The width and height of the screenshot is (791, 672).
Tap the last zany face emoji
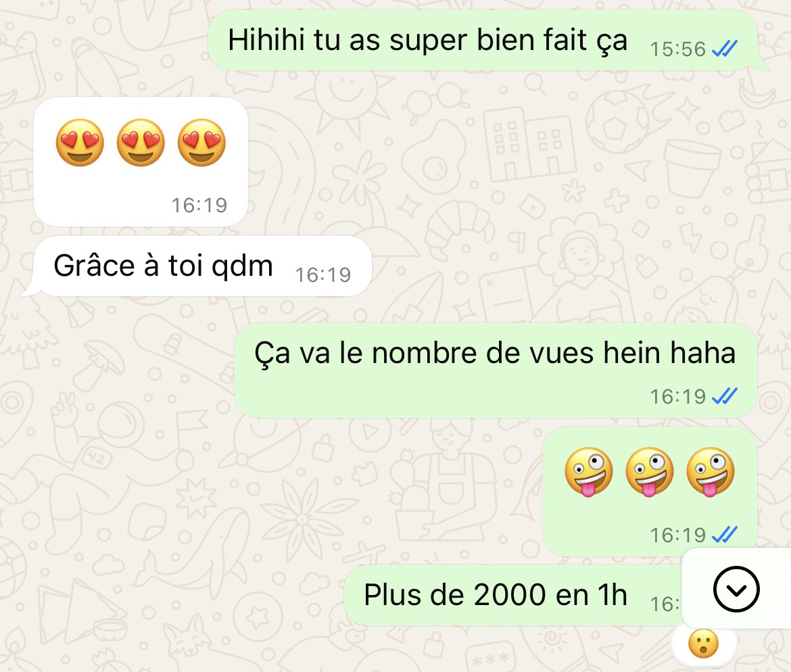tap(711, 472)
